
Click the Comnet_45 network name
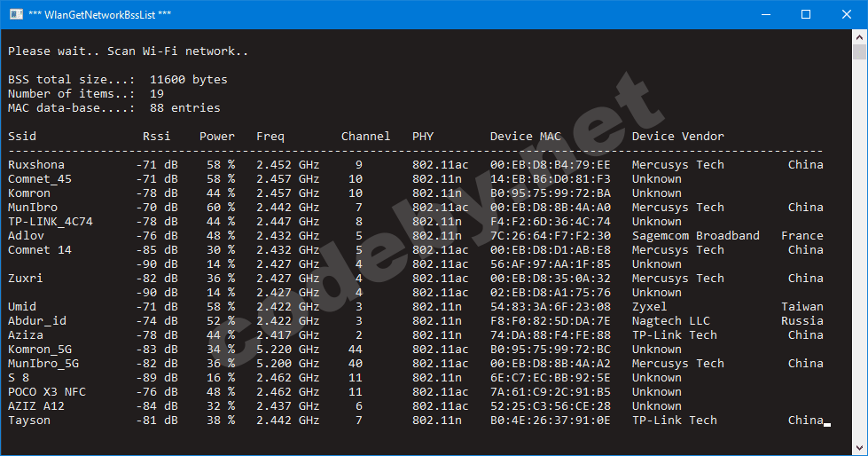click(40, 179)
